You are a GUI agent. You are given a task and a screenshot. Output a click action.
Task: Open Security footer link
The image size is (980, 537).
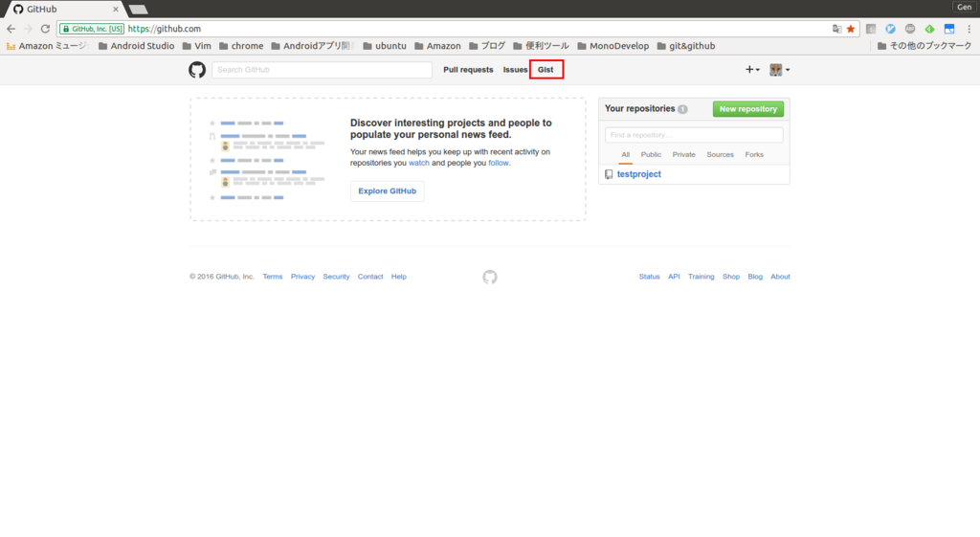[x=336, y=277]
